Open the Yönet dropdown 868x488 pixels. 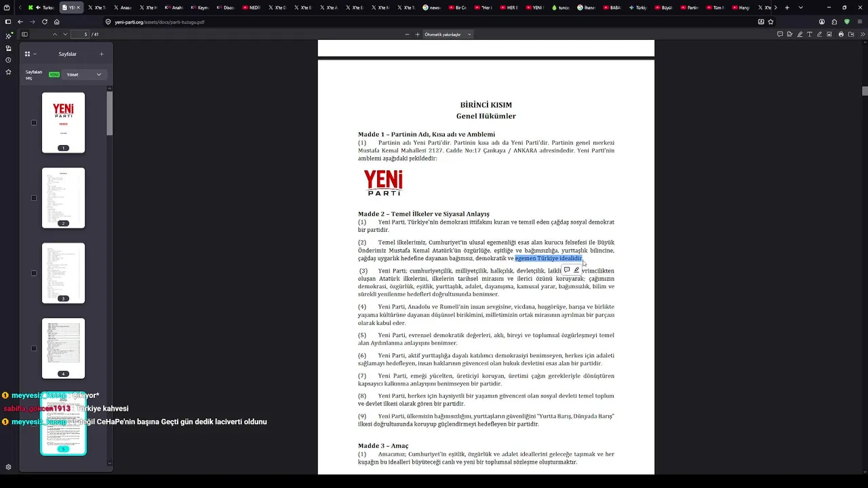(83, 75)
